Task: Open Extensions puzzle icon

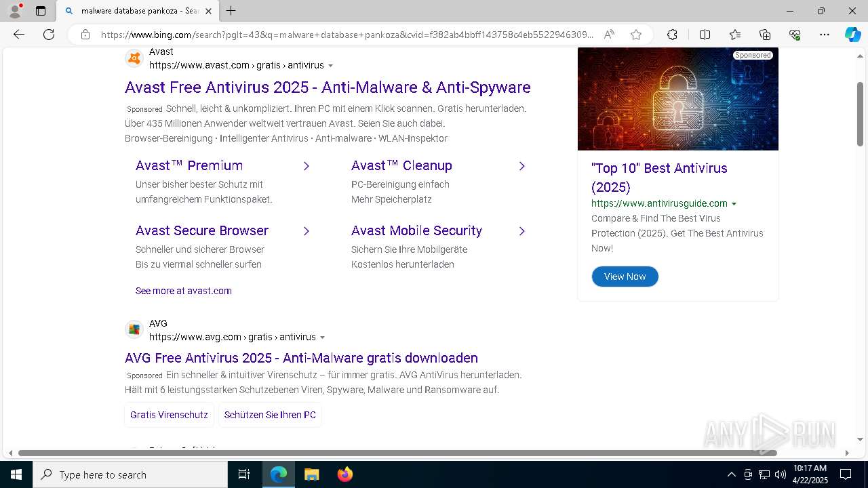Action: [x=672, y=35]
